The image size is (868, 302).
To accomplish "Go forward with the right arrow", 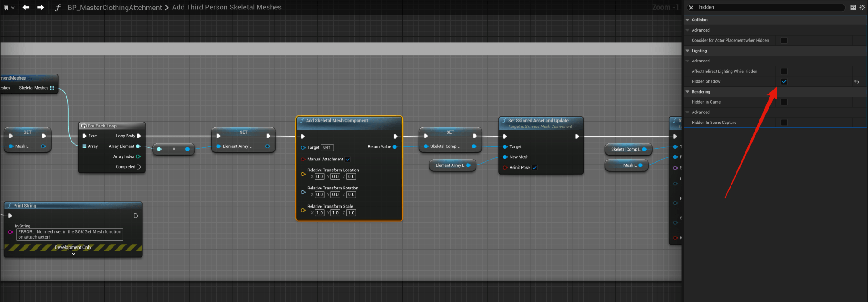I will point(41,8).
